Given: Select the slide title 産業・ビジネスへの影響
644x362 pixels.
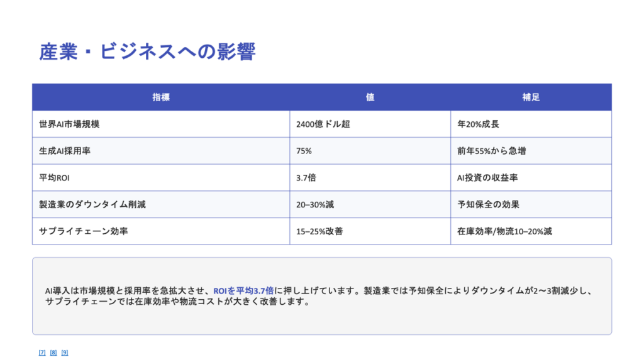Looking at the screenshot, I should pyautogui.click(x=147, y=52).
